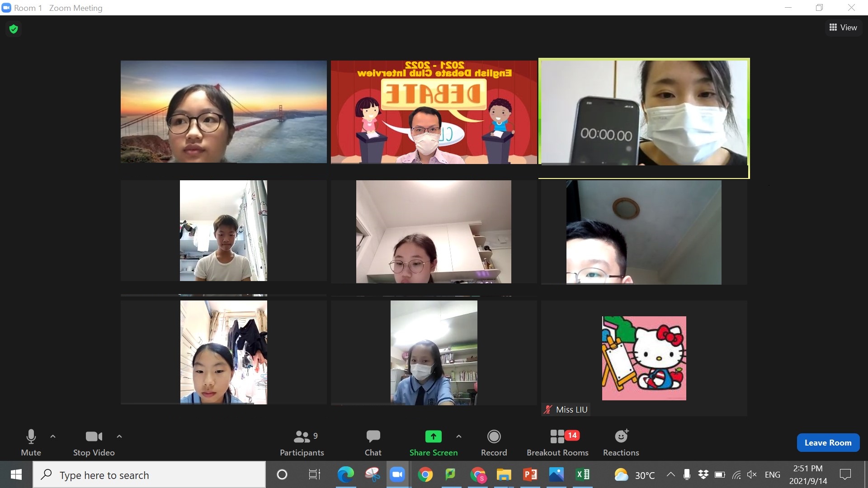This screenshot has width=868, height=488.
Task: Click the microphone tray icon
Action: coord(687,474)
